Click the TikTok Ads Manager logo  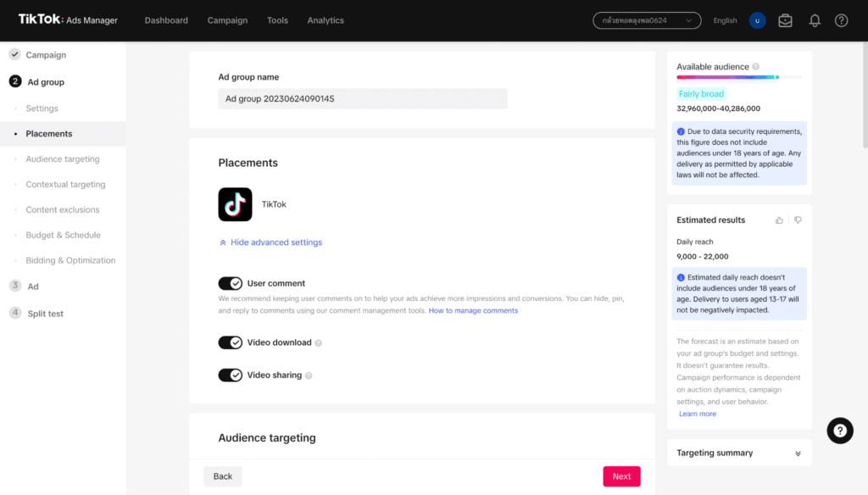click(x=68, y=20)
